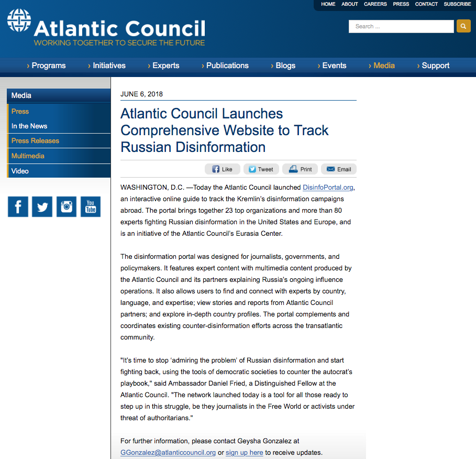Viewport: 476px width, 459px height.
Task: Select Press in the sidebar
Action: (59, 112)
